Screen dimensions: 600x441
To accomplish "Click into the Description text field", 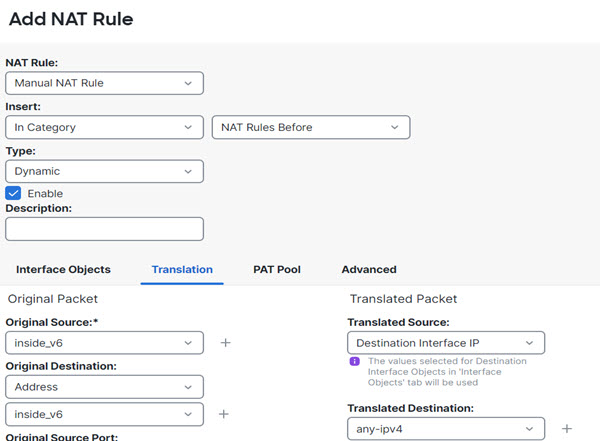I will coord(104,229).
